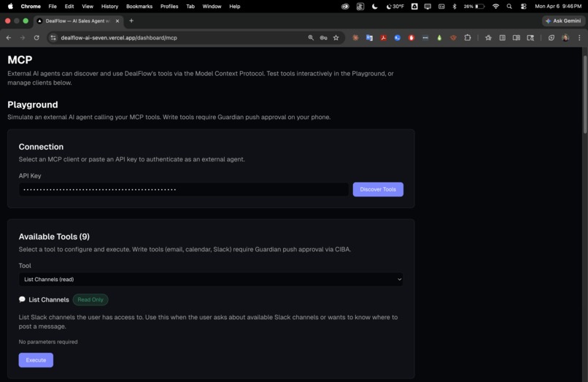Click the Discover Tools button
The image size is (588, 382).
378,189
